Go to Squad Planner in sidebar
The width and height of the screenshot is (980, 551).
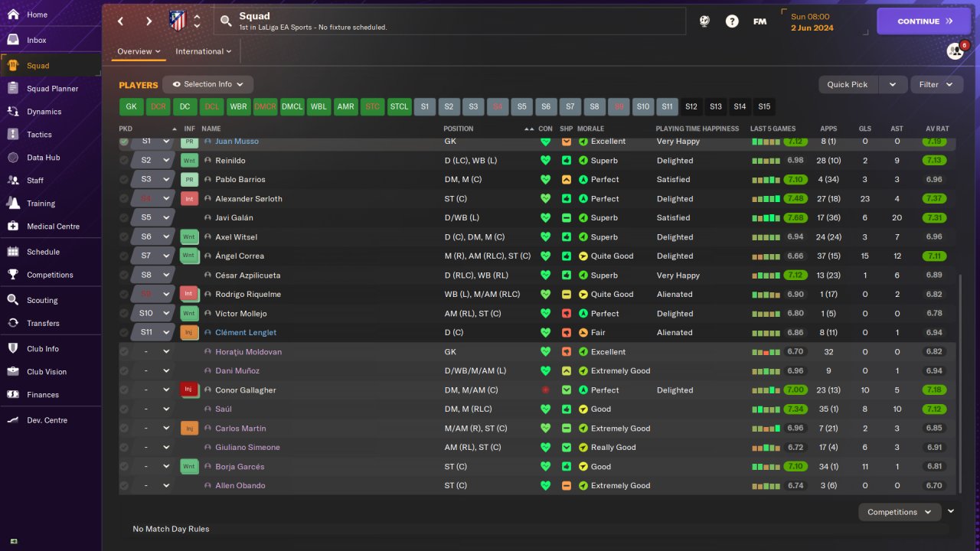(x=51, y=89)
